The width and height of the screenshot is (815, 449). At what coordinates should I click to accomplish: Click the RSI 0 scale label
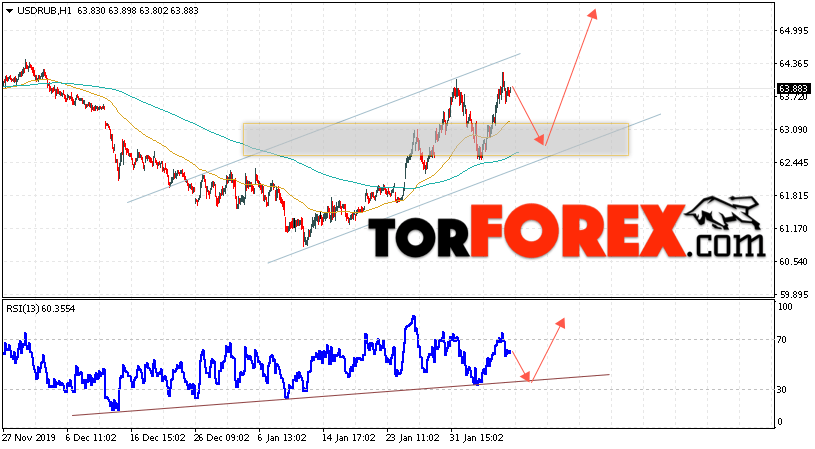point(780,422)
